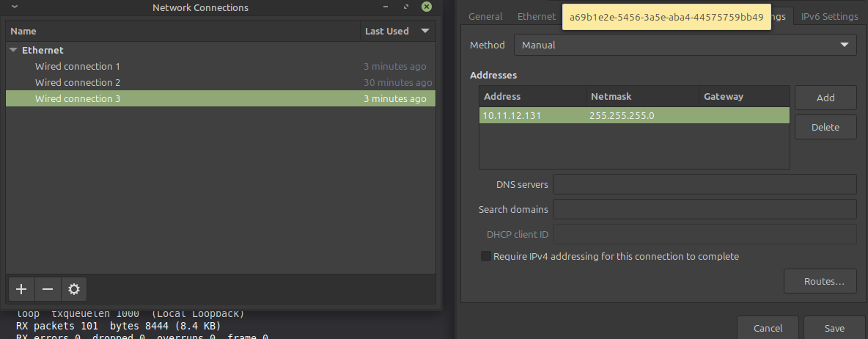
Task: Click the empty Gateway cell of 10.11.12.131 row
Action: [x=744, y=116]
